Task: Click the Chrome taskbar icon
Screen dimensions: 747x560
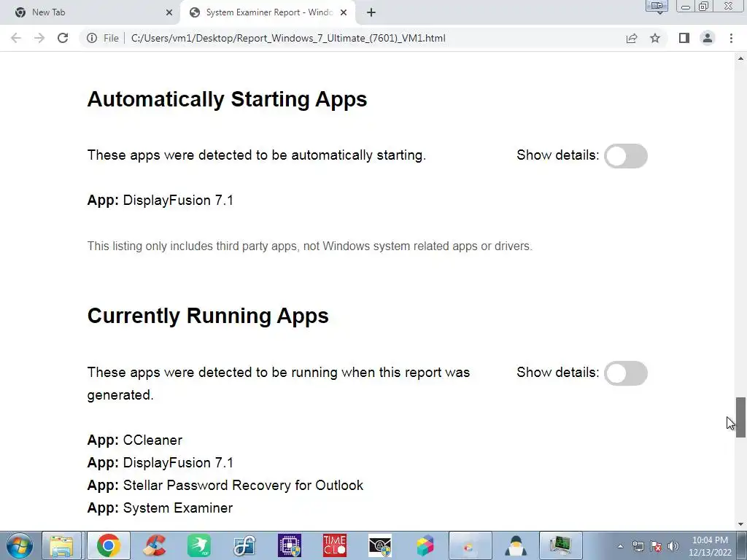Action: click(x=109, y=545)
